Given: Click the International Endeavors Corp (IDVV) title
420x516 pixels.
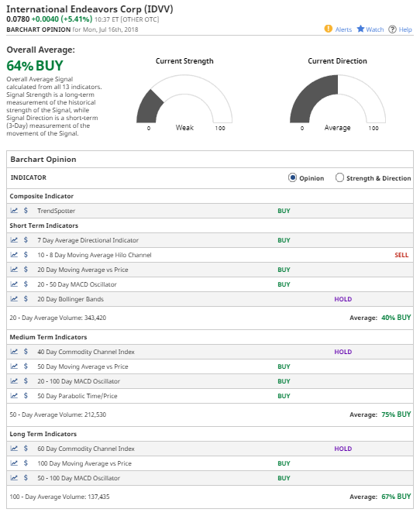Looking at the screenshot, I should (x=90, y=9).
